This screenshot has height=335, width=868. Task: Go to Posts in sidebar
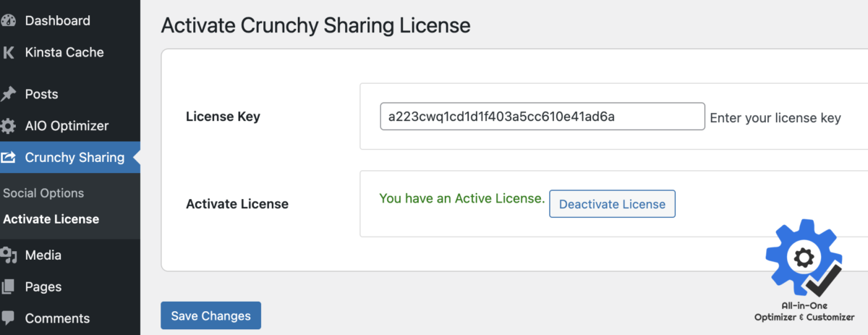click(41, 94)
